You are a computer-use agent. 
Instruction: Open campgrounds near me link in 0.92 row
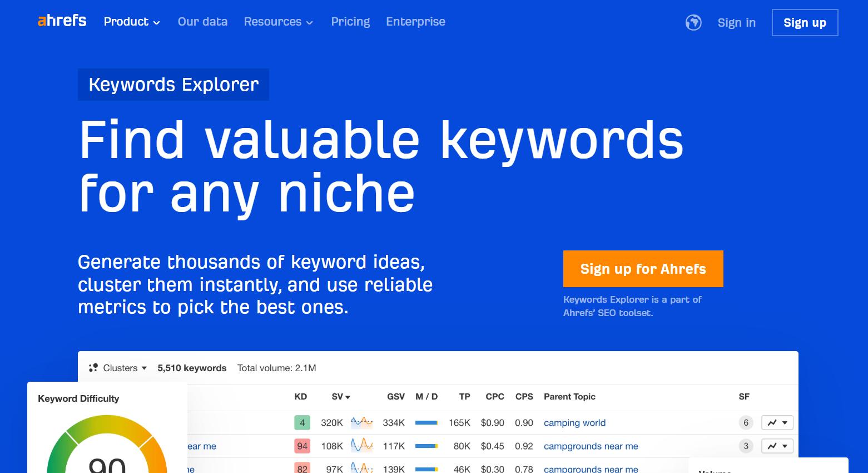[x=591, y=446]
